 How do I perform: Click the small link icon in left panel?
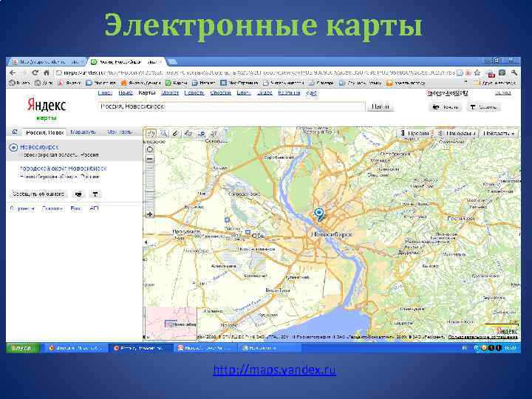[95, 194]
